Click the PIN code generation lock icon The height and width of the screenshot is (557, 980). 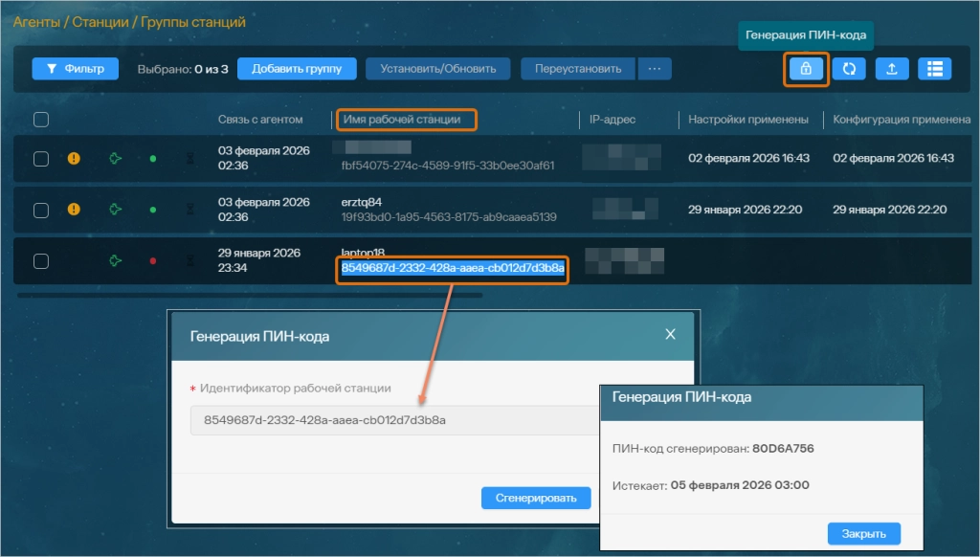(x=806, y=69)
